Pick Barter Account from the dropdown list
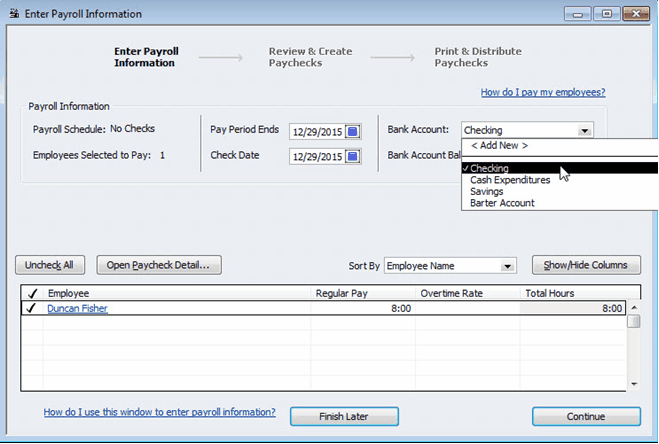The width and height of the screenshot is (659, 444). [x=502, y=203]
